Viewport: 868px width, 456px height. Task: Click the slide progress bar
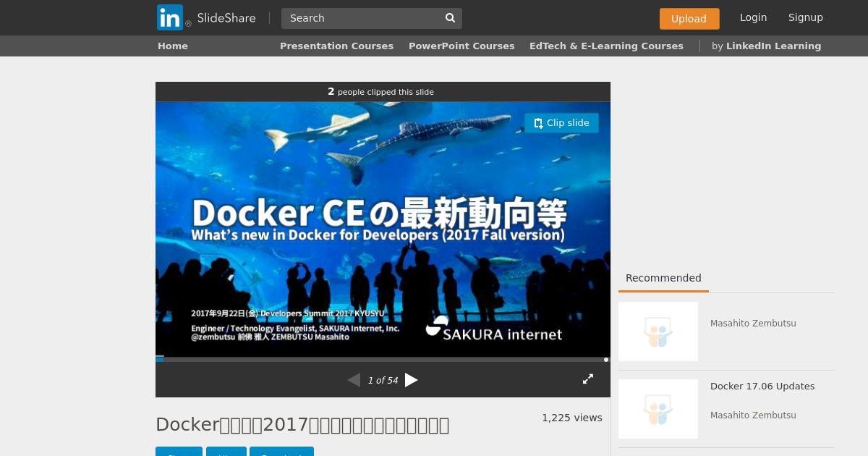383,359
